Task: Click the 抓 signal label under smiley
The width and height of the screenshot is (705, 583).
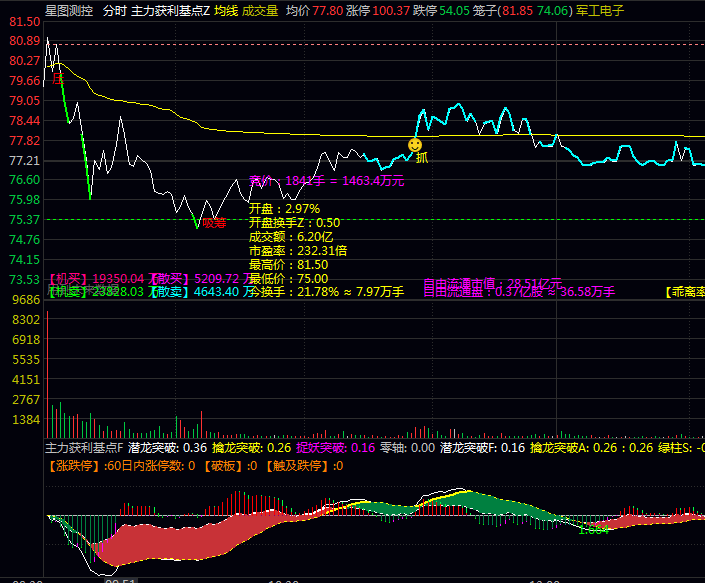Action: [421, 158]
